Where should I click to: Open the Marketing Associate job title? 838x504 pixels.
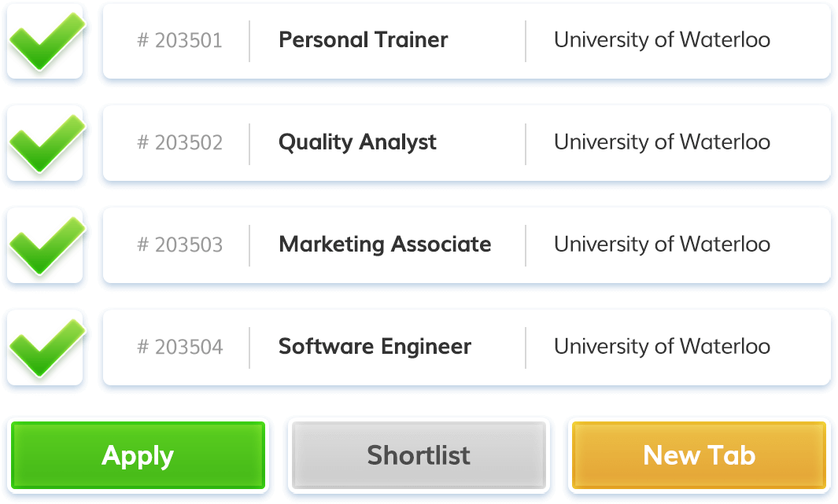tap(385, 245)
